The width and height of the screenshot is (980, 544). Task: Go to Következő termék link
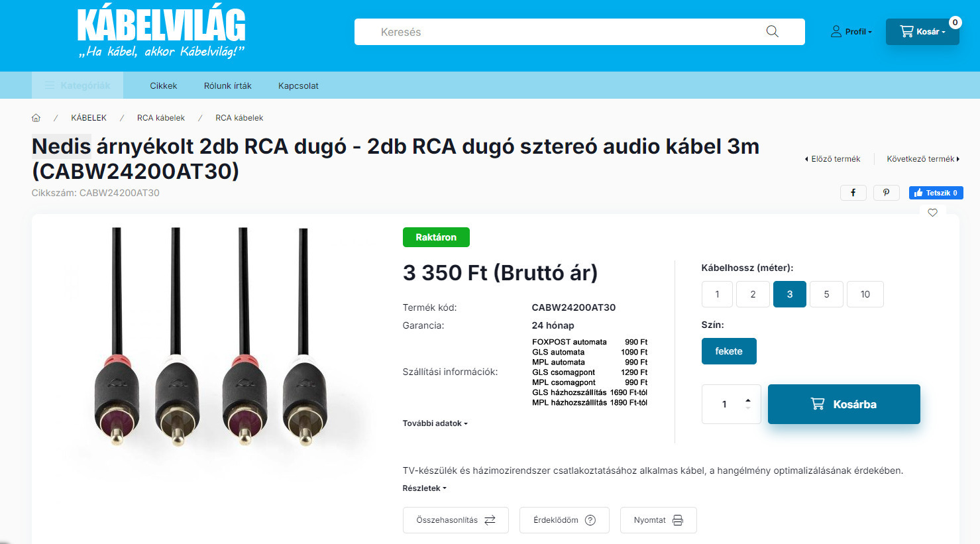(923, 159)
